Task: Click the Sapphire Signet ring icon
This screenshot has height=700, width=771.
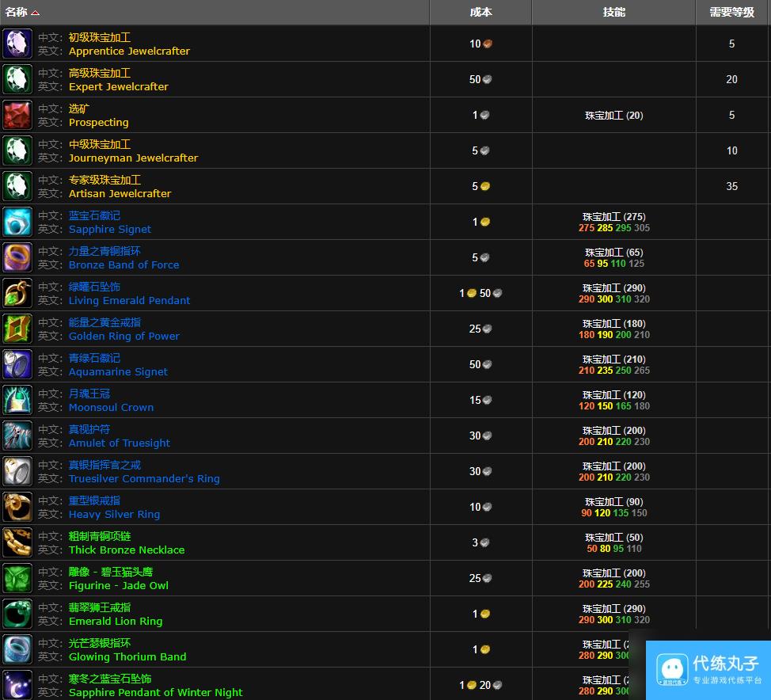Action: click(17, 222)
